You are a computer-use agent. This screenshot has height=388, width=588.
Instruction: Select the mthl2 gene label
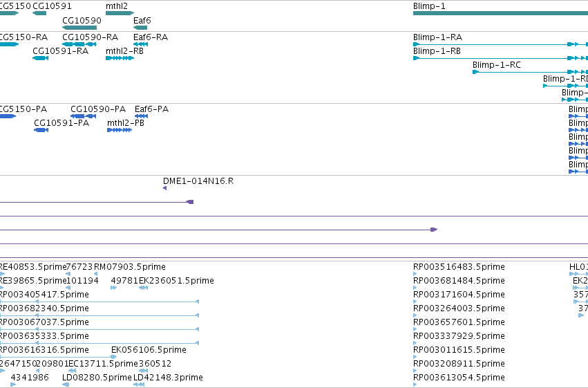(117, 6)
